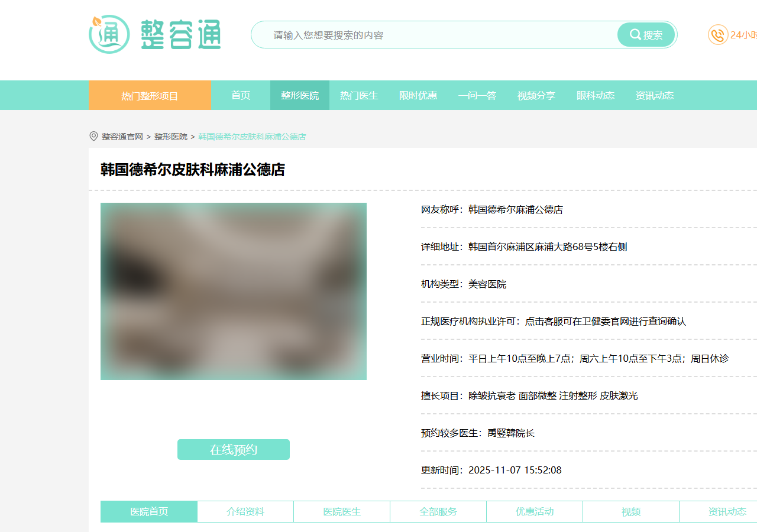Click update time 2025-11-07 15:52:08
757x532 pixels.
point(515,471)
